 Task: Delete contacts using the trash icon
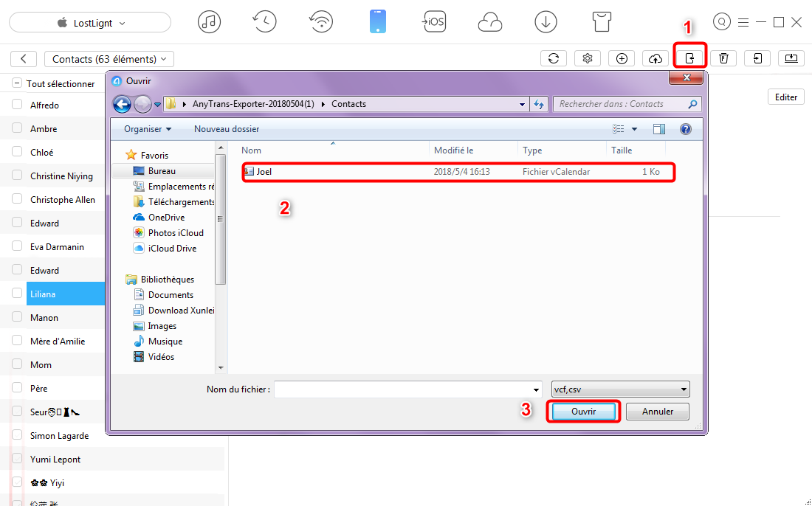tap(724, 58)
